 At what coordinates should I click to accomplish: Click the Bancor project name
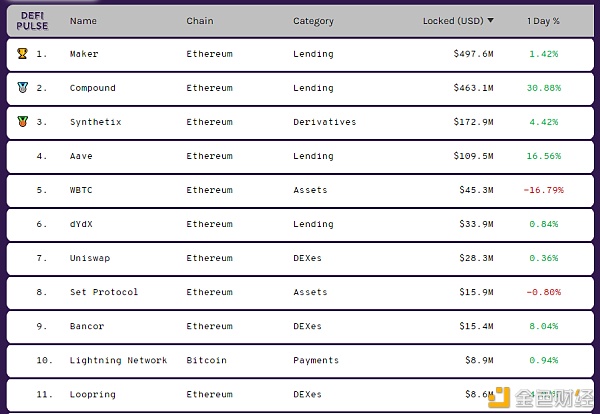pos(87,326)
